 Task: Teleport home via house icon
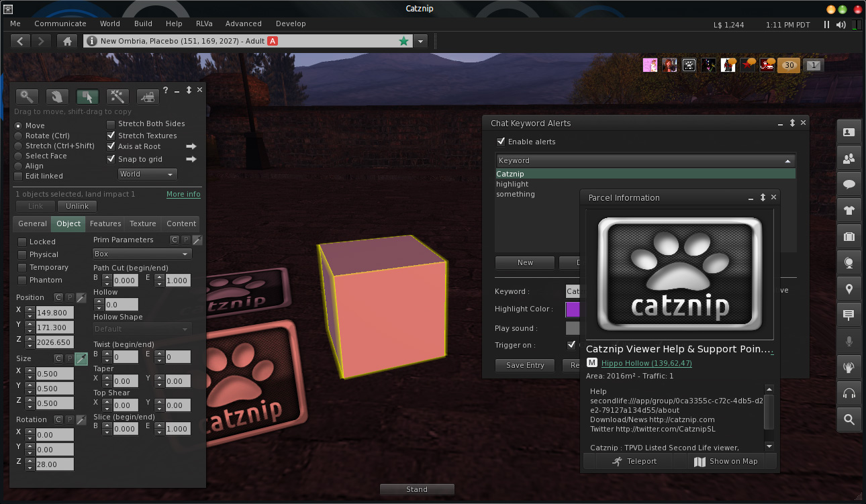pyautogui.click(x=66, y=41)
